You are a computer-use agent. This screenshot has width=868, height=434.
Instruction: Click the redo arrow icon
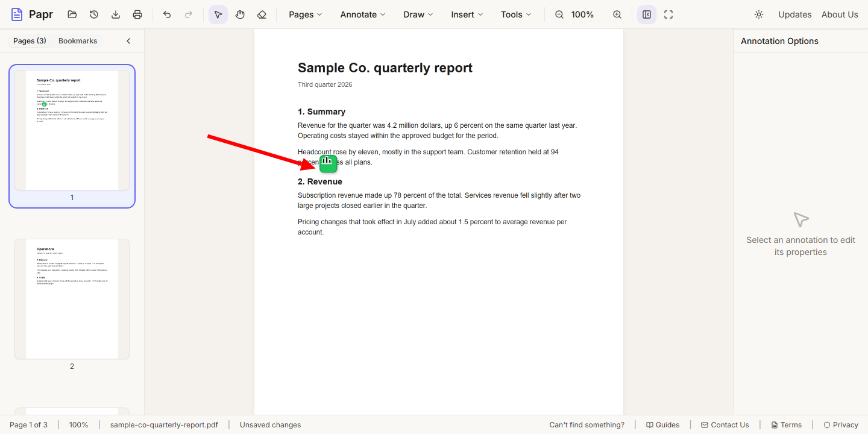point(189,14)
